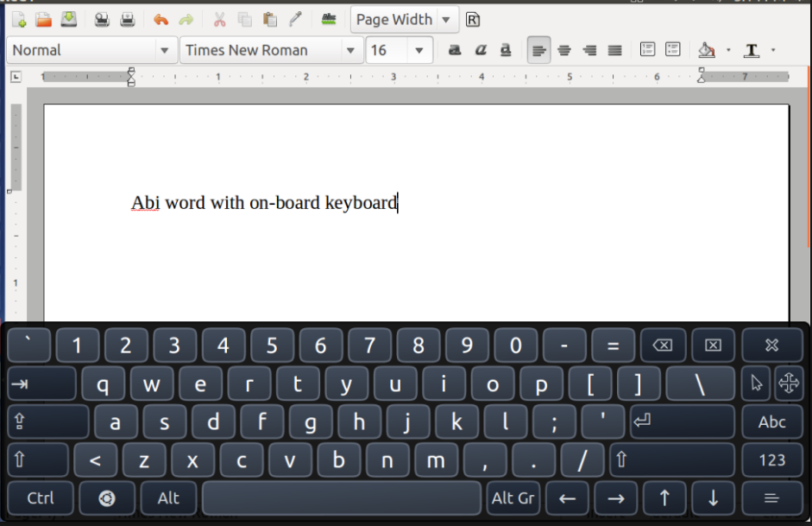
Task: Tap the delete key on the on-screen keyboard
Action: point(713,345)
